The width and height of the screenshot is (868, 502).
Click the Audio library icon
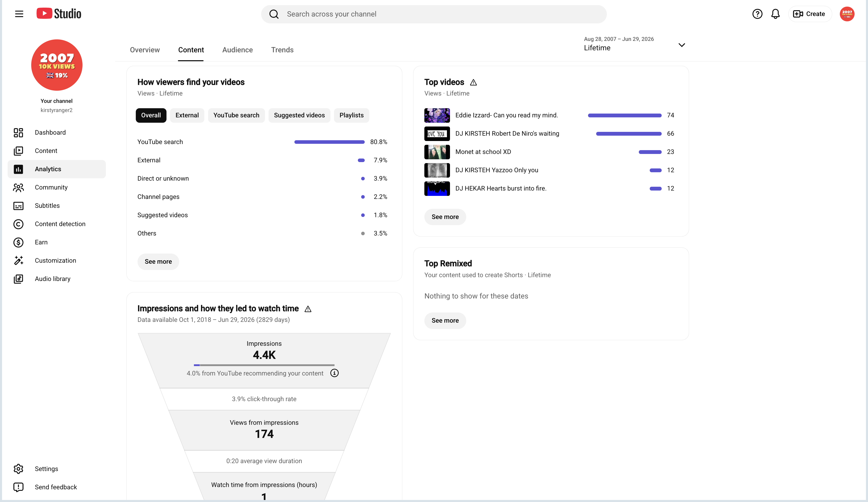[x=18, y=279]
